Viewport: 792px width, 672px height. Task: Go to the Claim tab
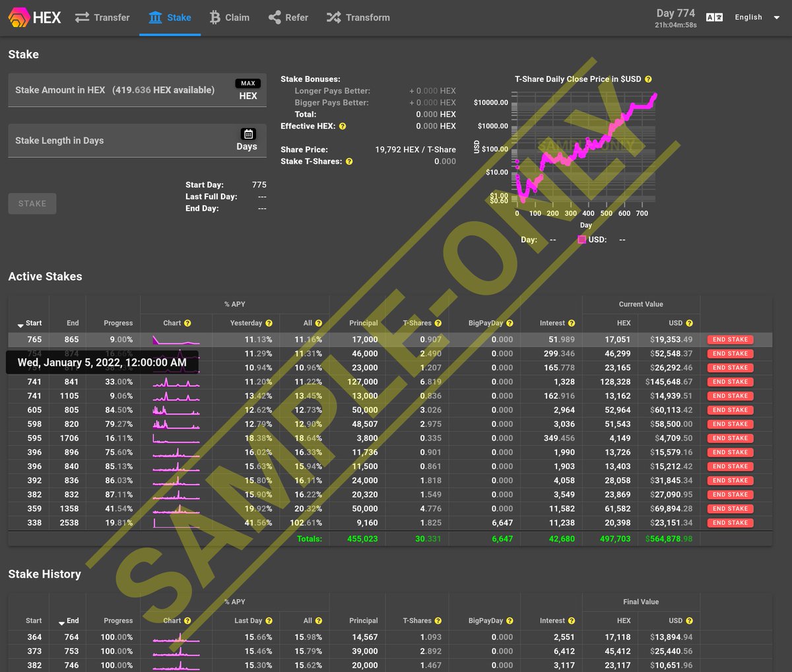pos(229,18)
